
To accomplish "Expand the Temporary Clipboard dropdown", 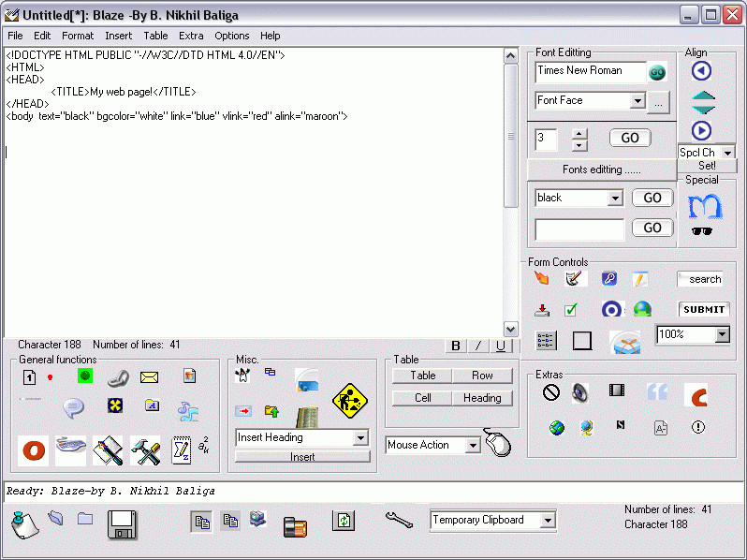I will coord(548,520).
